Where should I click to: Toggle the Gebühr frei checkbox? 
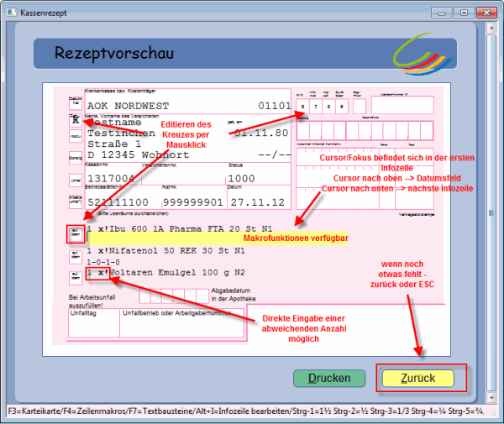click(x=74, y=101)
